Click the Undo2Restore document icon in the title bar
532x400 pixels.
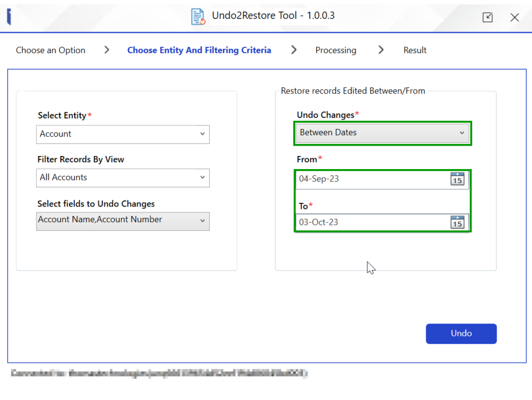[197, 16]
